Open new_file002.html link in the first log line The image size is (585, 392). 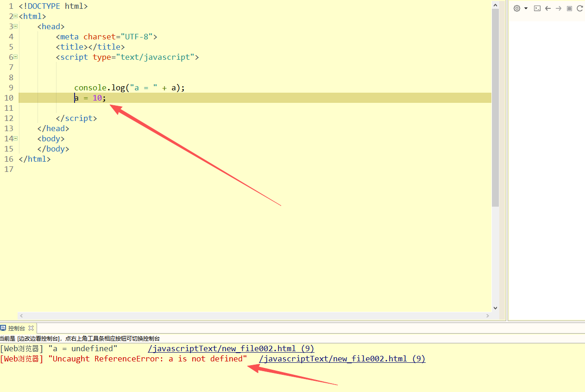(231, 348)
